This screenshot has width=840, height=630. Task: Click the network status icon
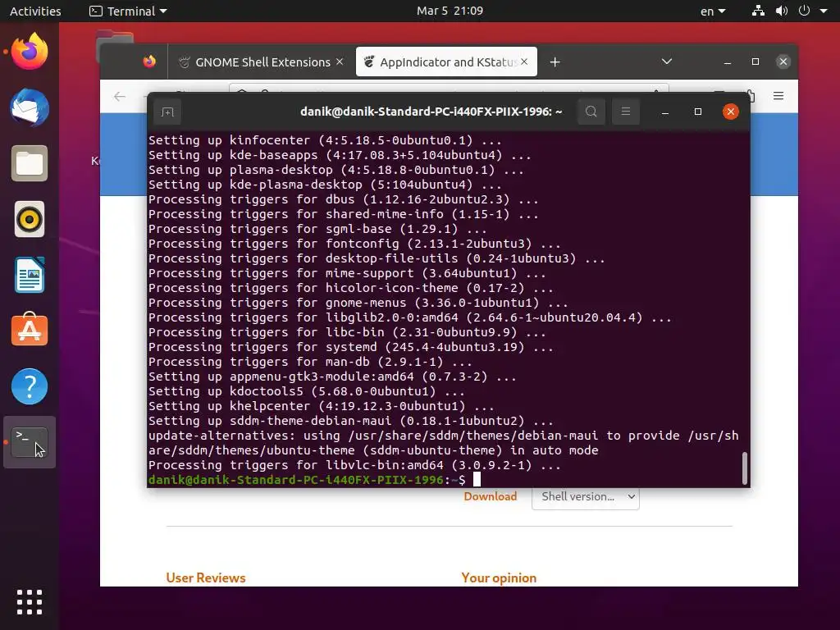pos(757,11)
